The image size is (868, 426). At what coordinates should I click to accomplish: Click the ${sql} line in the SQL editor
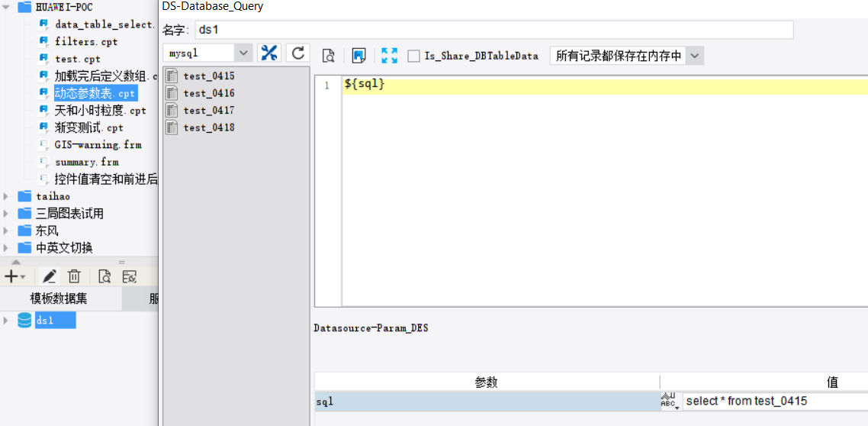[x=605, y=86]
